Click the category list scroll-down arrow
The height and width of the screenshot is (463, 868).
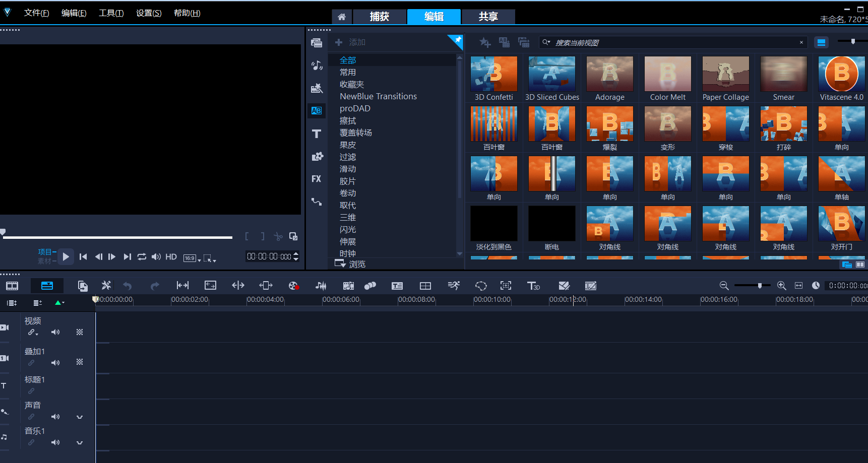(x=459, y=253)
